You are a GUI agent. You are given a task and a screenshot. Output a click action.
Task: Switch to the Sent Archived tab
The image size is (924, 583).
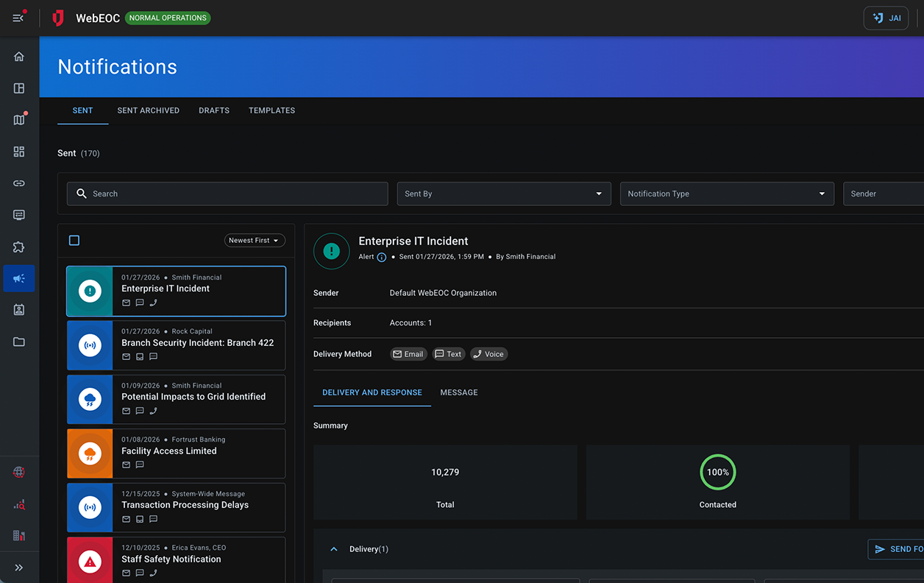click(x=148, y=110)
